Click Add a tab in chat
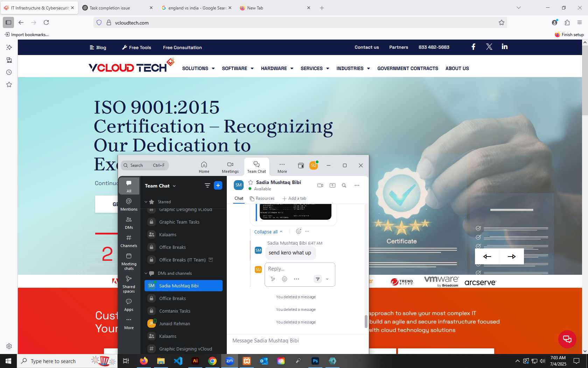The image size is (588, 368). pyautogui.click(x=294, y=198)
